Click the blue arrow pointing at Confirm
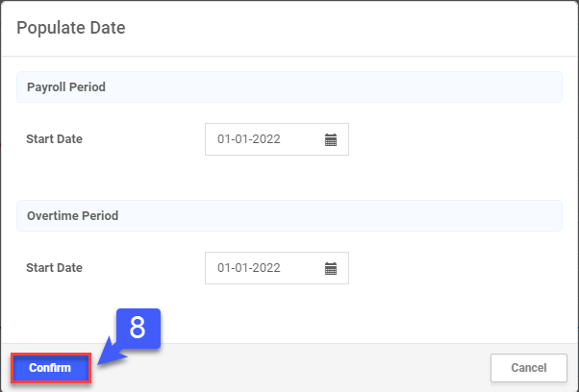 click(x=111, y=354)
